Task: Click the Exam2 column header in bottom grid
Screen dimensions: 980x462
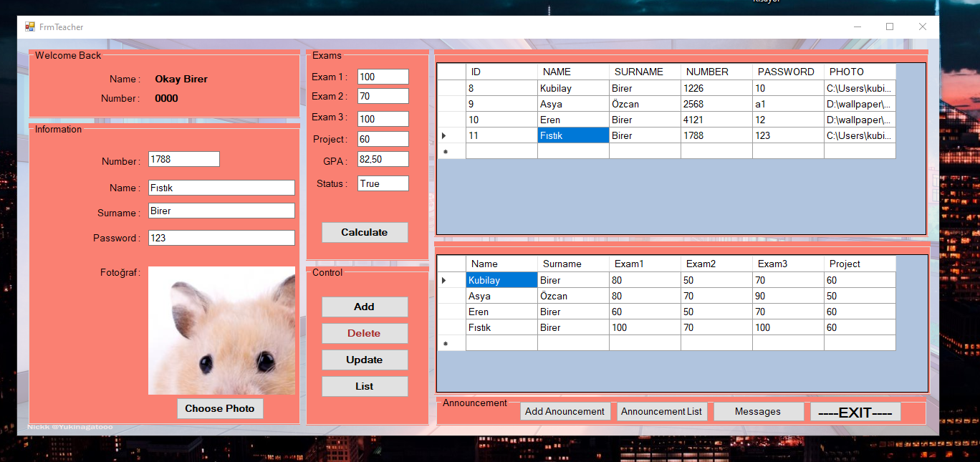Action: pyautogui.click(x=716, y=264)
